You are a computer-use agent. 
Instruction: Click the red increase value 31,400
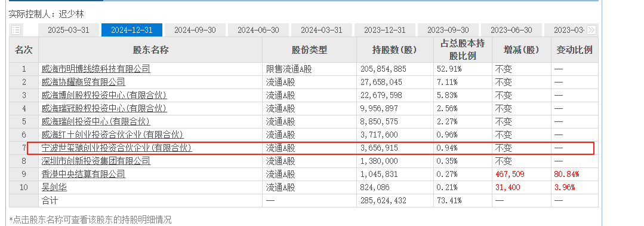click(x=507, y=188)
